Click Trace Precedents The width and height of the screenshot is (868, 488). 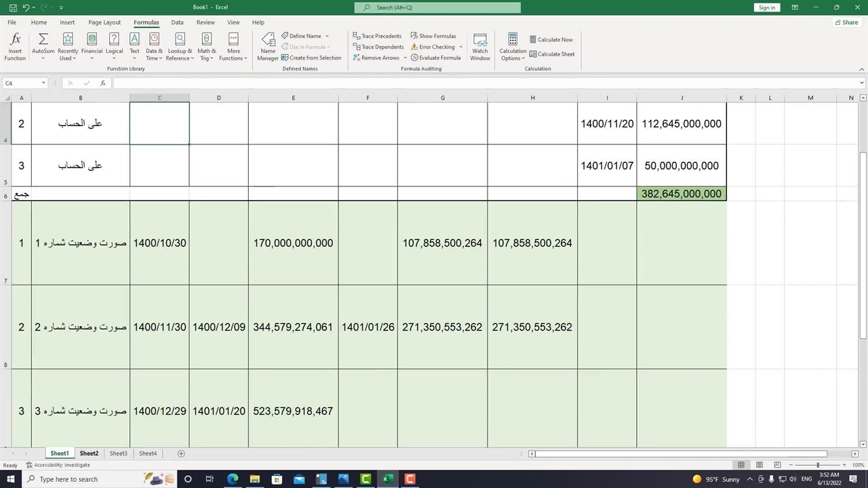(x=377, y=36)
